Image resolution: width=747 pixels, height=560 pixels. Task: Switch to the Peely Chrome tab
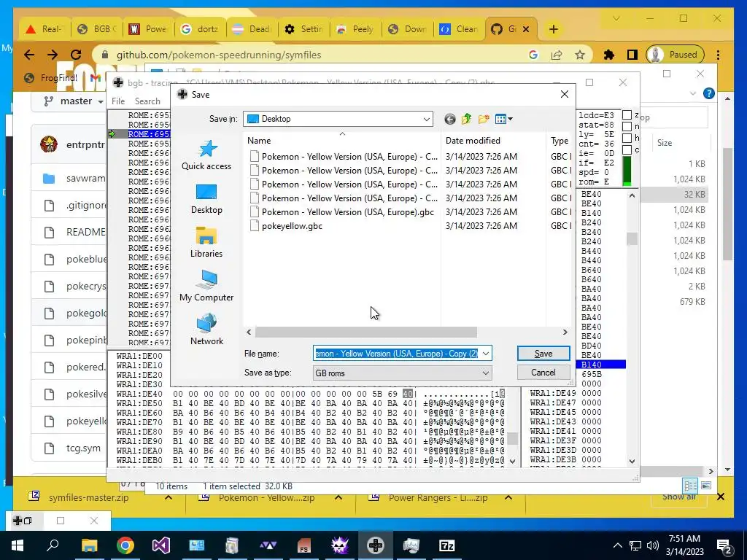click(356, 29)
